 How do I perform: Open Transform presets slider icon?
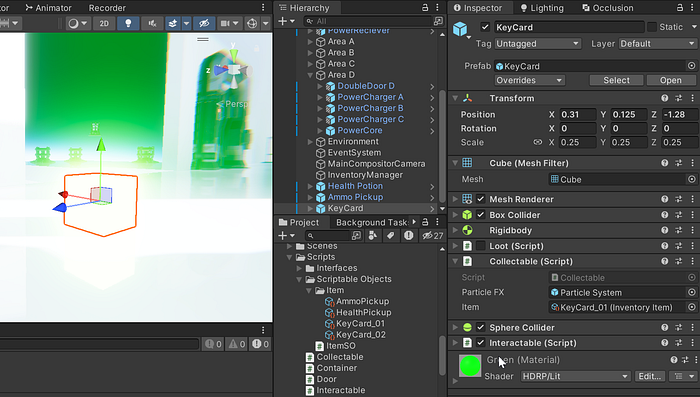pos(679,98)
